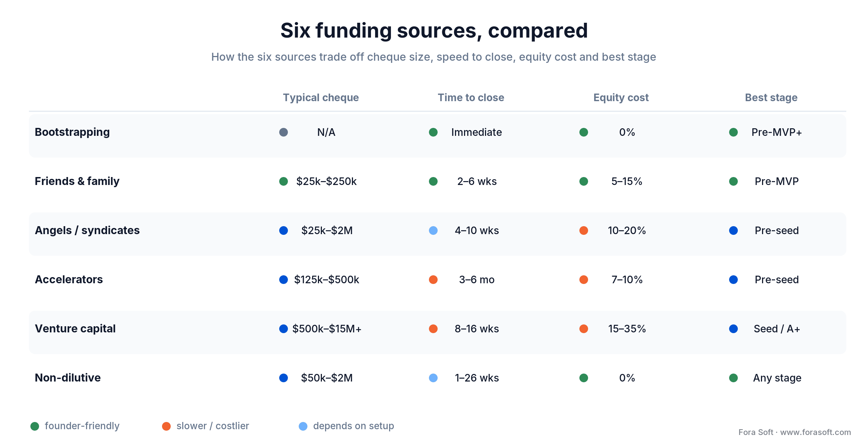Click the gray dot next to N/A

point(284,132)
